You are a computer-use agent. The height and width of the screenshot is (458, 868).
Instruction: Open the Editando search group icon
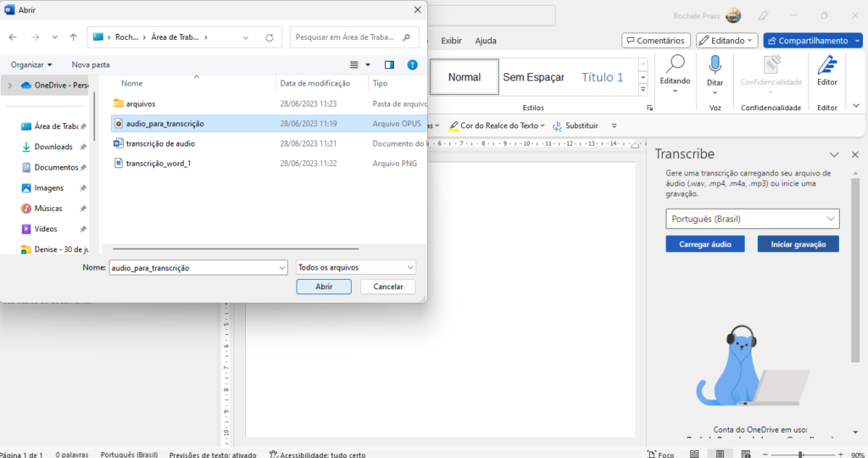675,73
